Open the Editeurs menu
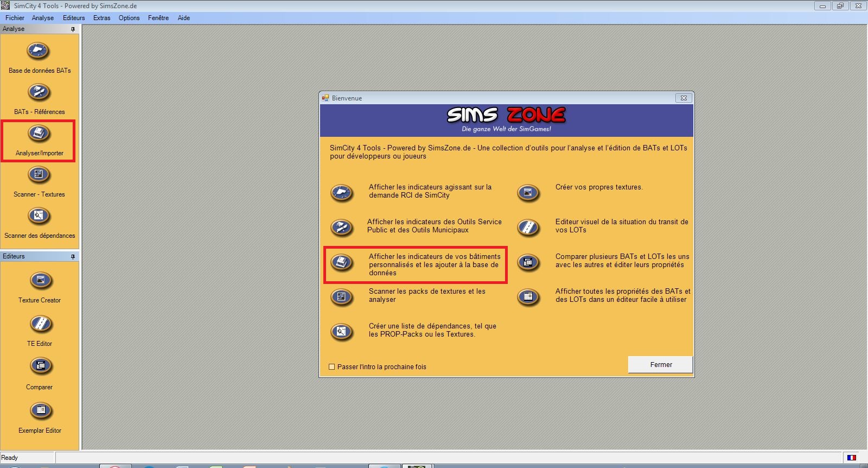This screenshot has width=868, height=468. pos(74,18)
